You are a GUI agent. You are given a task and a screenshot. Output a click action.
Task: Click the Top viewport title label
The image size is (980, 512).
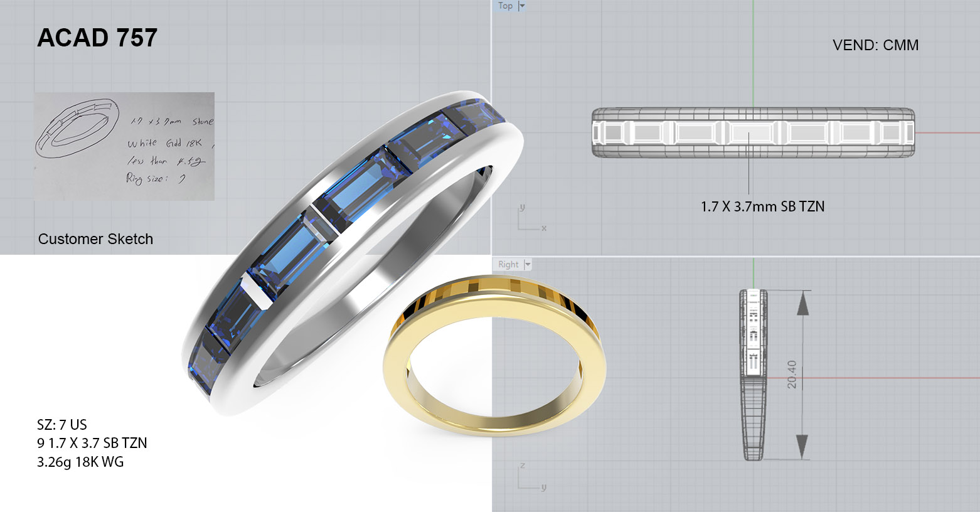tap(505, 6)
